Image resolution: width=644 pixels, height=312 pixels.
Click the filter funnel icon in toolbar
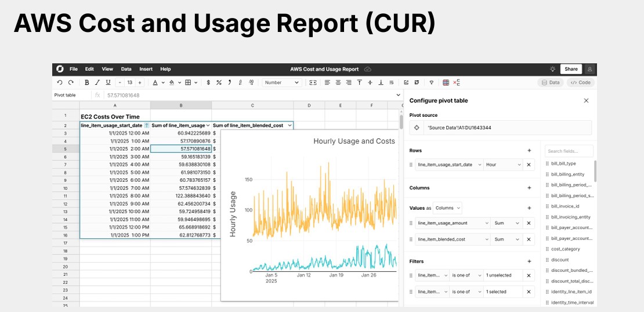(432, 83)
